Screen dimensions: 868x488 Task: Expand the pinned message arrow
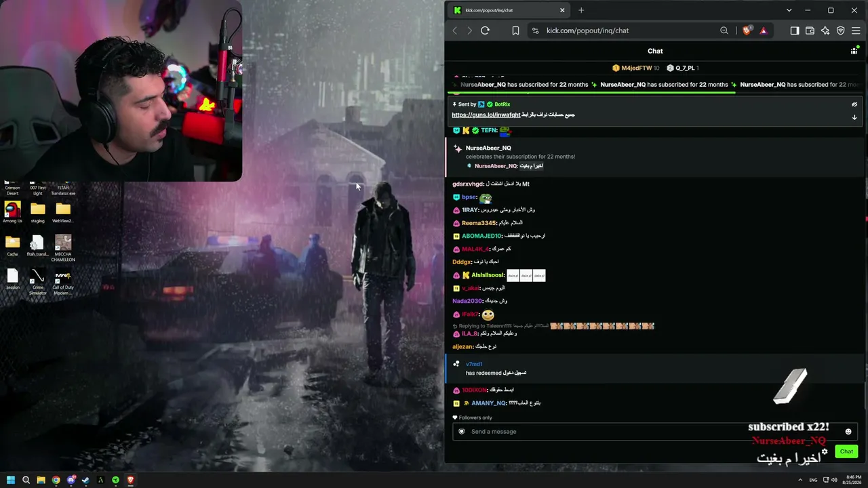click(854, 117)
